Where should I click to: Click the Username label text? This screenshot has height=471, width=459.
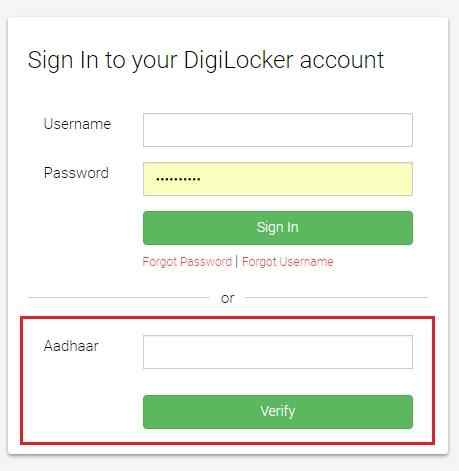point(77,124)
